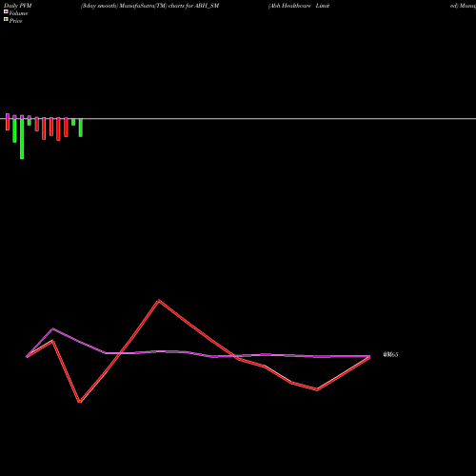Select the 'Volume' legend label
Screen dimensions: 476x476
pyautogui.click(x=18, y=13)
